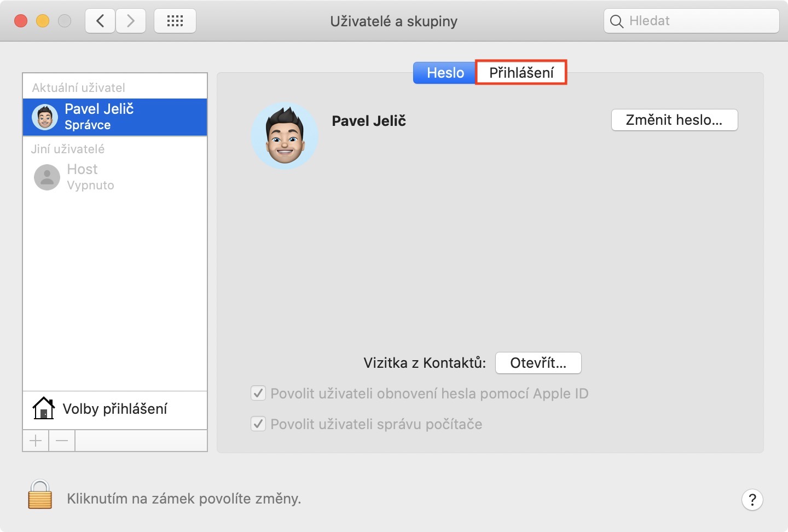788x532 pixels.
Task: Click the yellow minimize window button
Action: (x=43, y=21)
